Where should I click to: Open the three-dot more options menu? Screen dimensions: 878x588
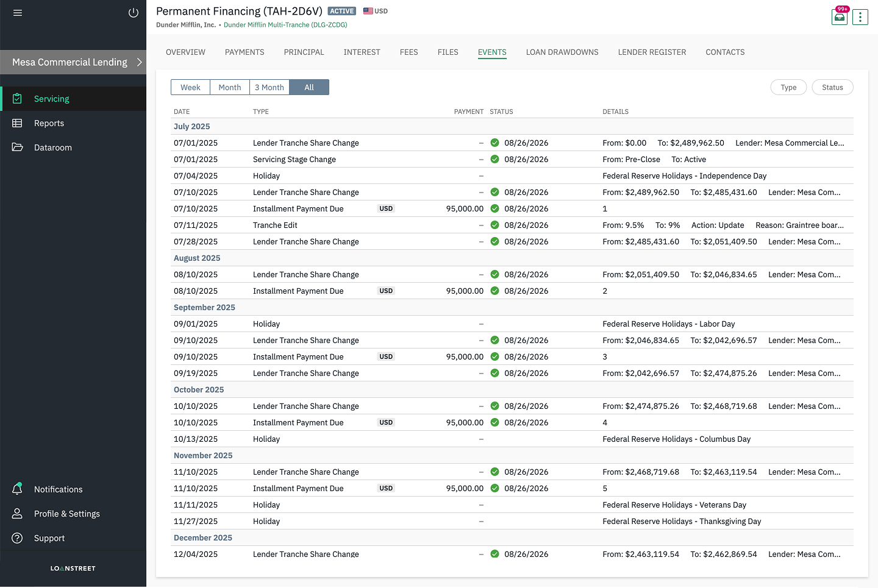860,17
